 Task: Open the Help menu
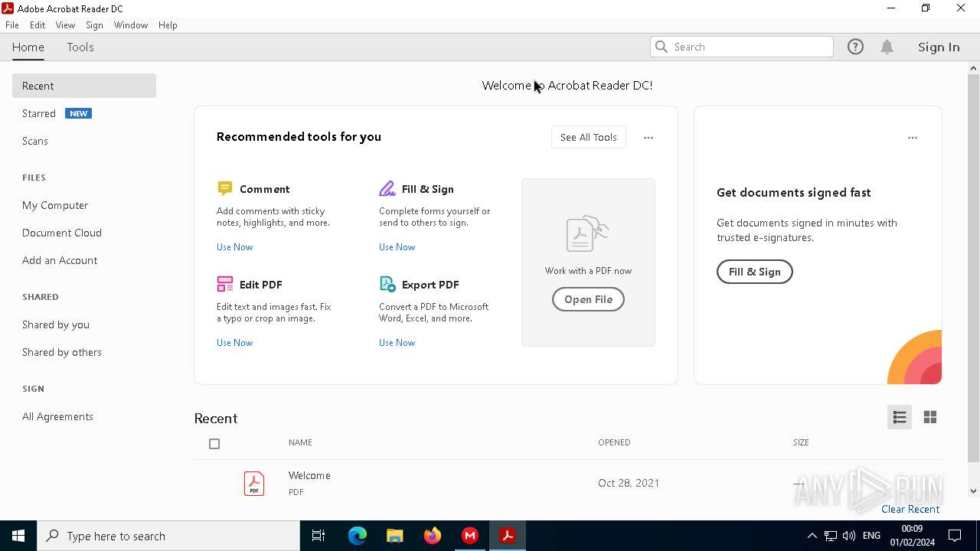[168, 25]
